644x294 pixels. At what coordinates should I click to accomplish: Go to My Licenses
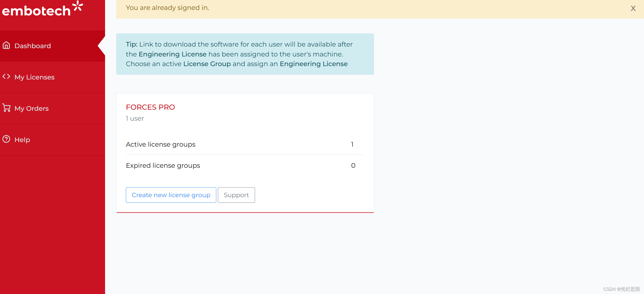pos(52,77)
